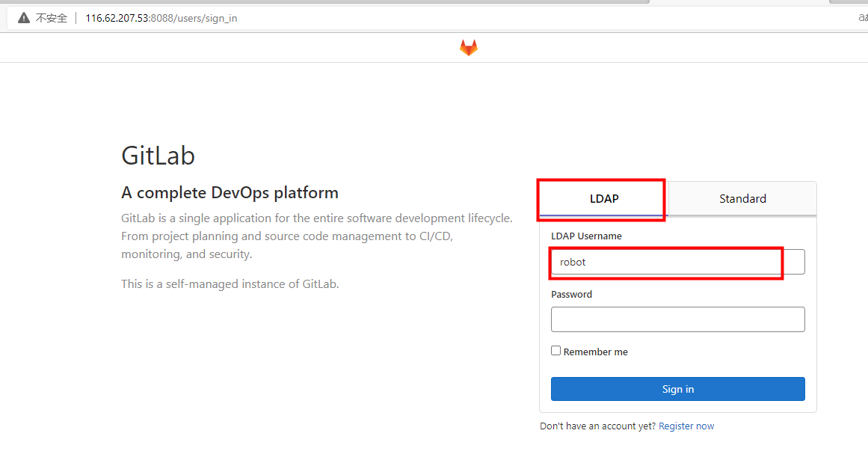
Task: Focus the LDAP Username field
Action: point(677,262)
